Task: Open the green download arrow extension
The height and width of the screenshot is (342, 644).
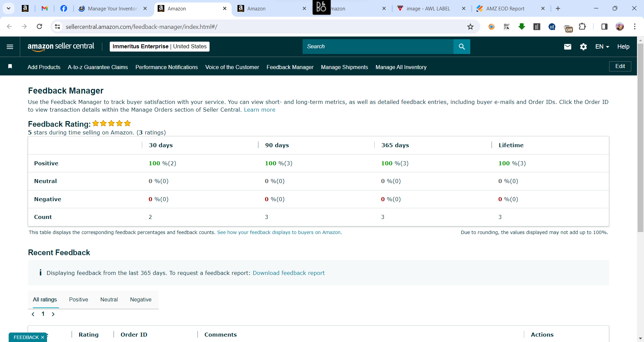Action: tap(522, 26)
